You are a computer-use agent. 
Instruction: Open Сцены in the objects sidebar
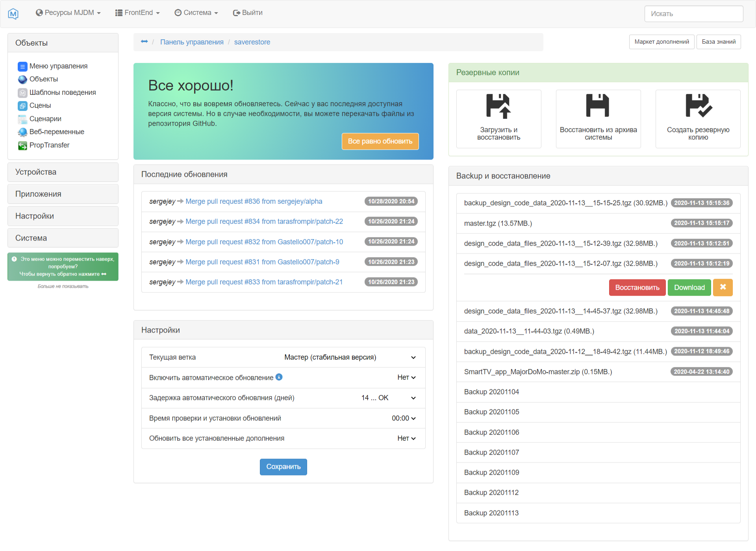40,105
